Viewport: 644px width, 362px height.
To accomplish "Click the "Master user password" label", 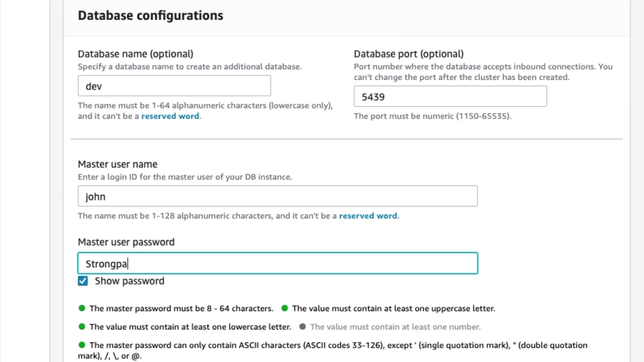I will [126, 242].
